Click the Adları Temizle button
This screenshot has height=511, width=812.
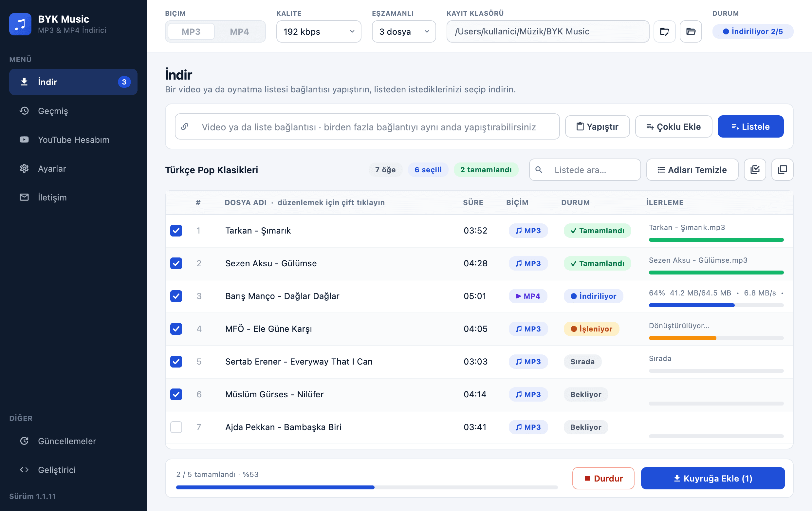(x=692, y=170)
